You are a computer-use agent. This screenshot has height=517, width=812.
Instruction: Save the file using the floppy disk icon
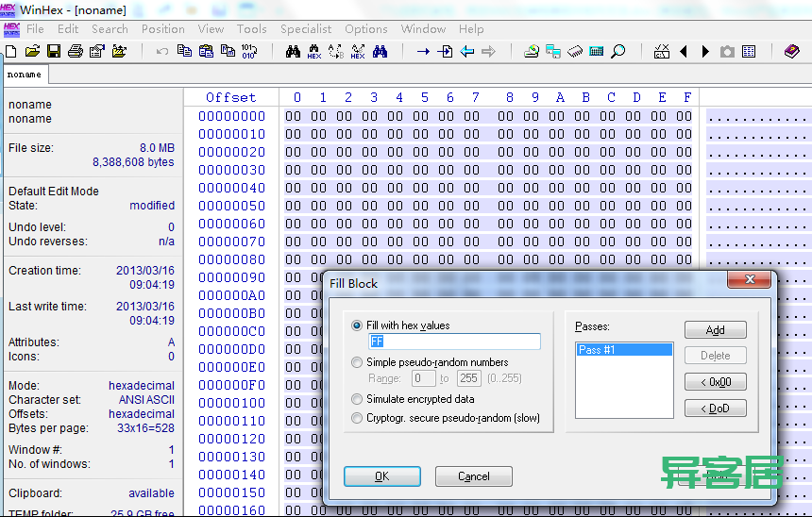(54, 51)
